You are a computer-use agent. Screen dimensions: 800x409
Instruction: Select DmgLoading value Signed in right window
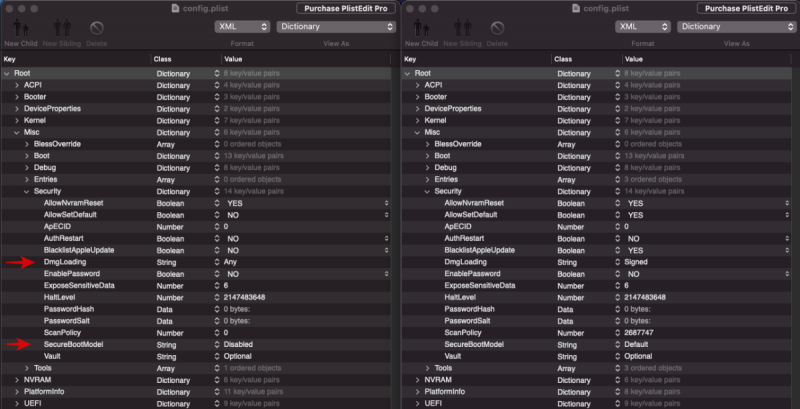pos(636,262)
